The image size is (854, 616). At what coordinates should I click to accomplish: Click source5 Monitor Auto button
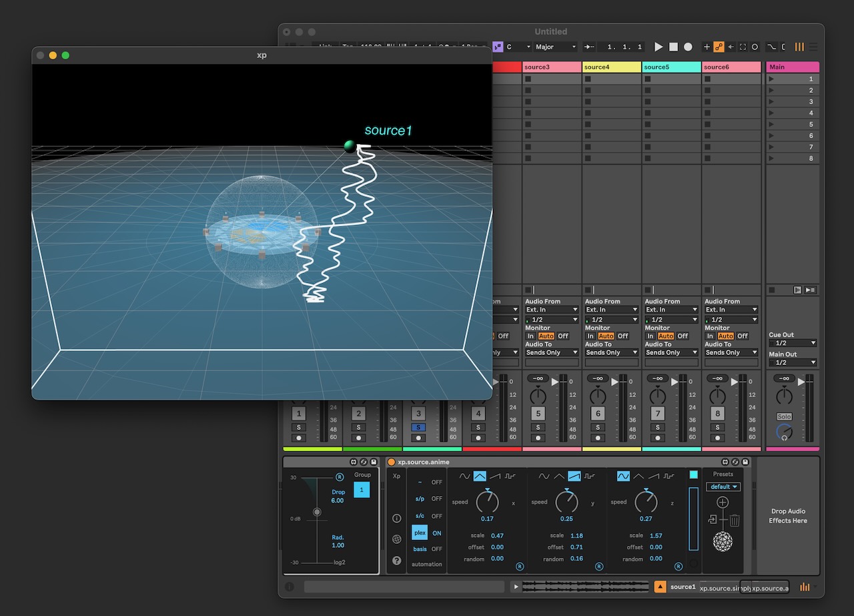click(666, 336)
